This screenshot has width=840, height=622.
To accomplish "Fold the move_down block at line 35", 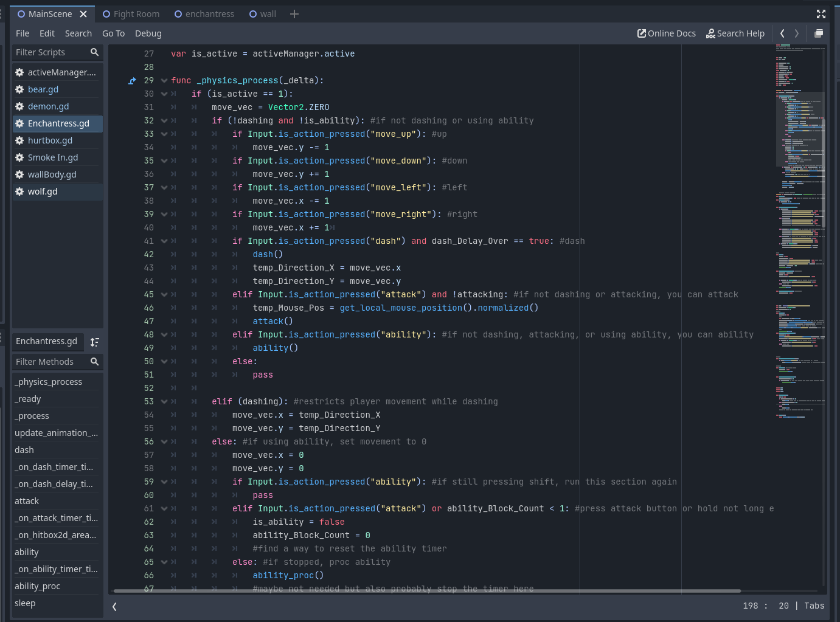I will 164,161.
